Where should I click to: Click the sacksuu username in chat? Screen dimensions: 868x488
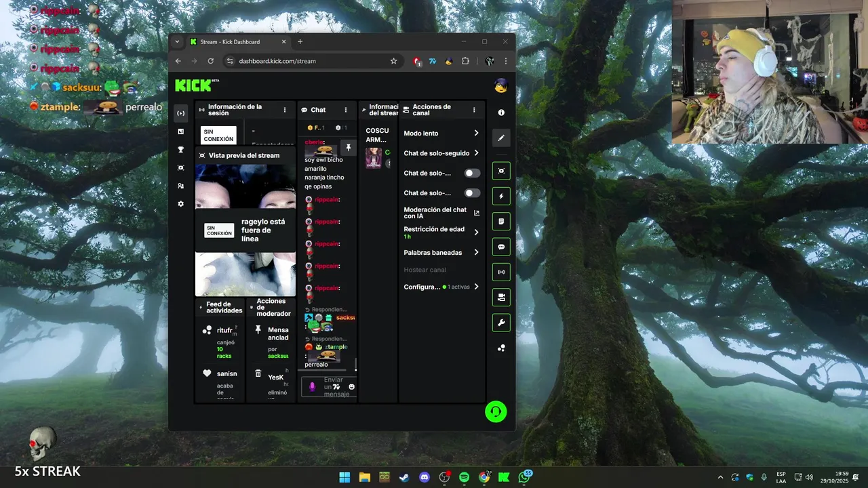(x=345, y=317)
